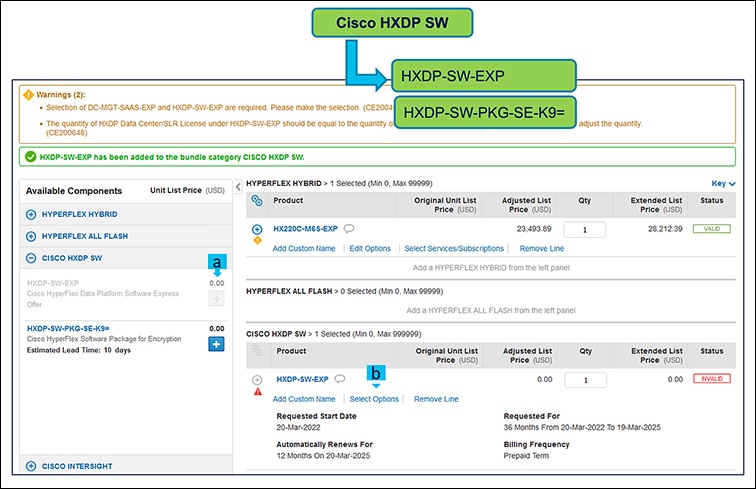Remove the HXDP-SW-EXP line

point(436,399)
